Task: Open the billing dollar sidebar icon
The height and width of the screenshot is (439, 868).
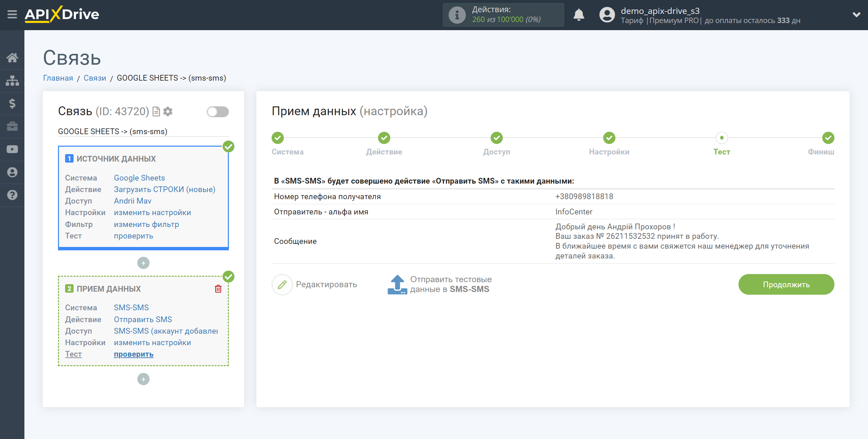Action: (12, 103)
